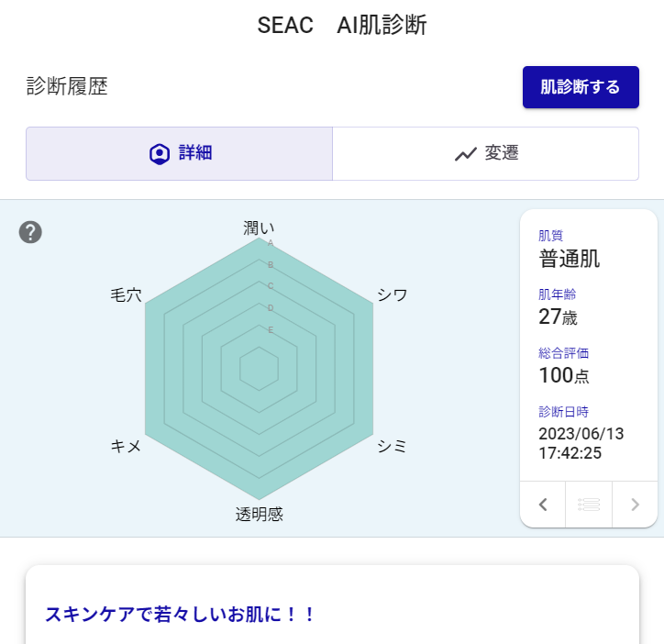Switch to the 変遷 tab
Image resolution: width=664 pixels, height=644 pixels.
click(485, 153)
